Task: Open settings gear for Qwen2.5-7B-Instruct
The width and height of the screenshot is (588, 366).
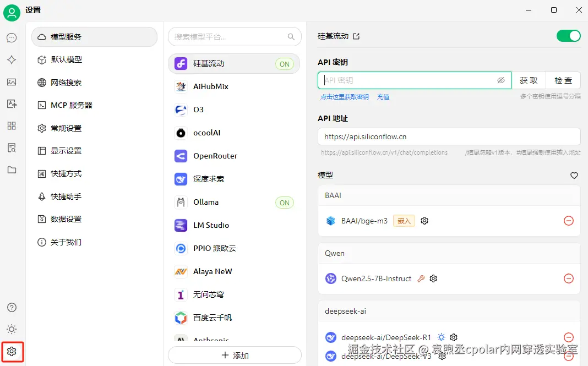Action: click(x=433, y=278)
